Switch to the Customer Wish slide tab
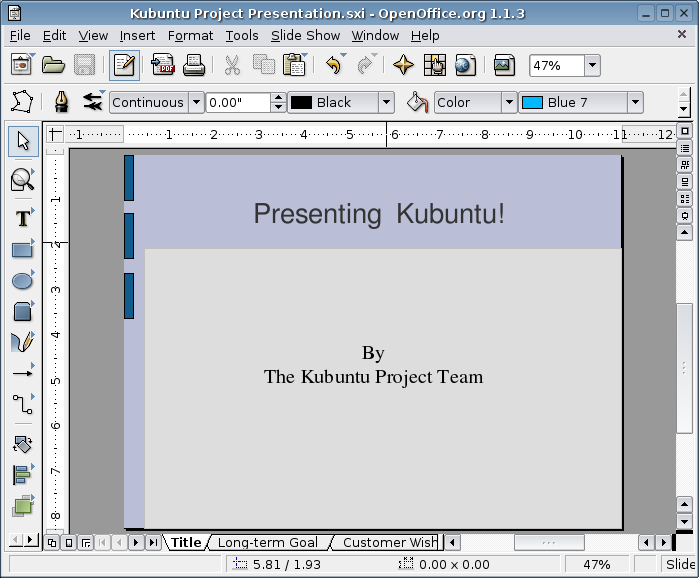Screen dimensions: 699x578 tap(388, 542)
